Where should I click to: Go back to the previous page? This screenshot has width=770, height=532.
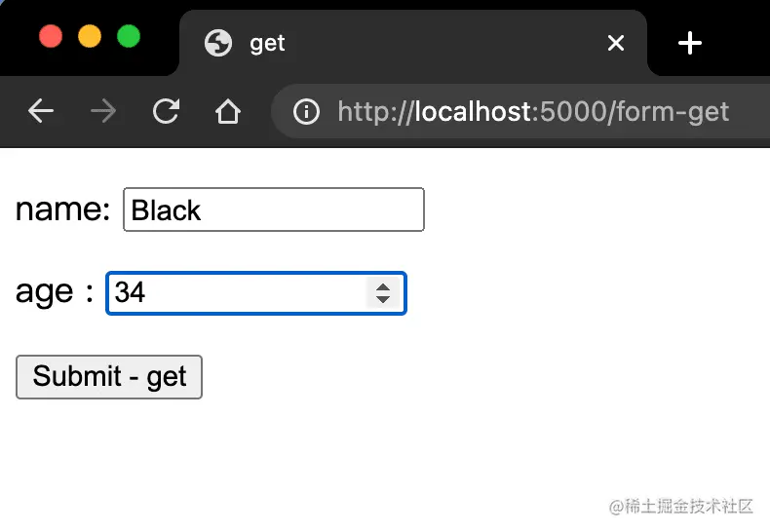pyautogui.click(x=41, y=111)
